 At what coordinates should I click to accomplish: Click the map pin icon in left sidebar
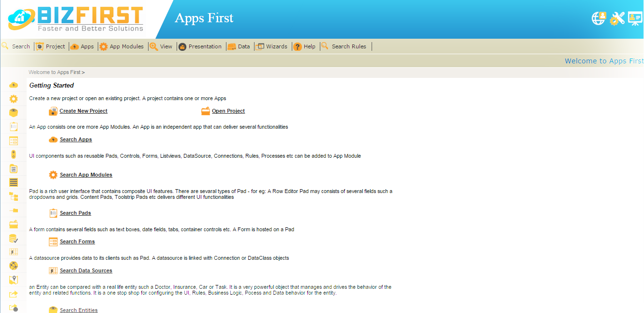tap(14, 280)
